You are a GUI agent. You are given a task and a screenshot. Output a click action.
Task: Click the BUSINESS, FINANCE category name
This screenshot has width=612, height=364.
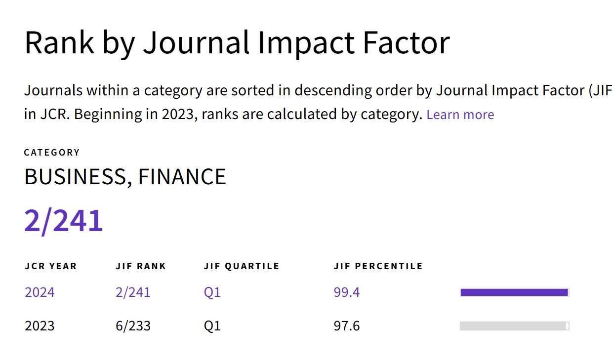click(x=125, y=177)
